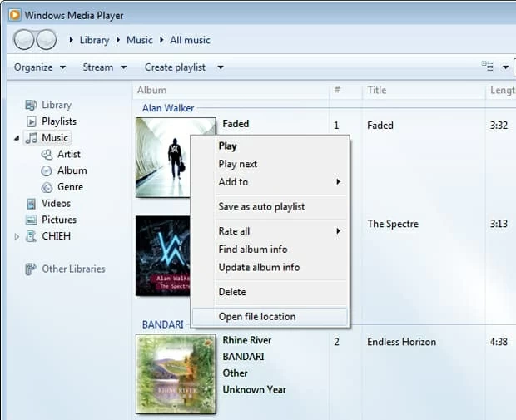516x420 pixels.
Task: Collapse the Music tree node
Action: pos(17,138)
